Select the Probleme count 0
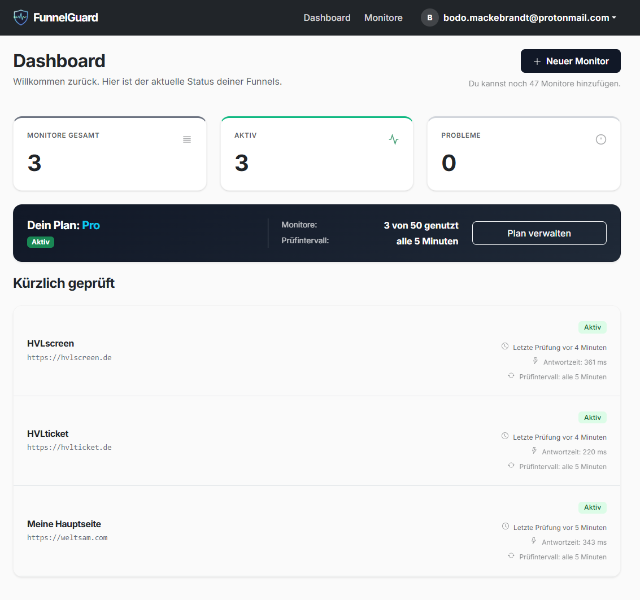 449,163
